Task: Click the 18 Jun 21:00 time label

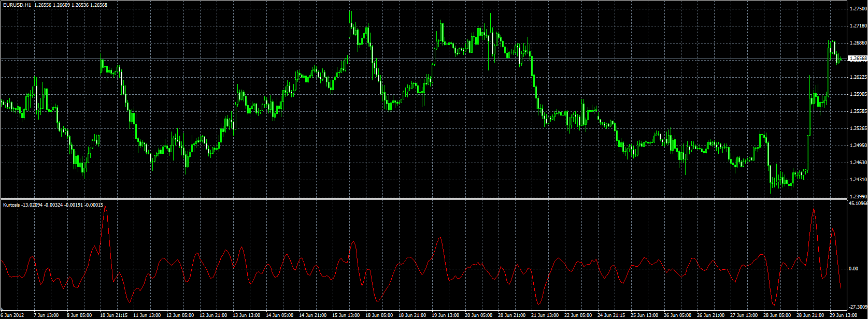Action: click(412, 315)
